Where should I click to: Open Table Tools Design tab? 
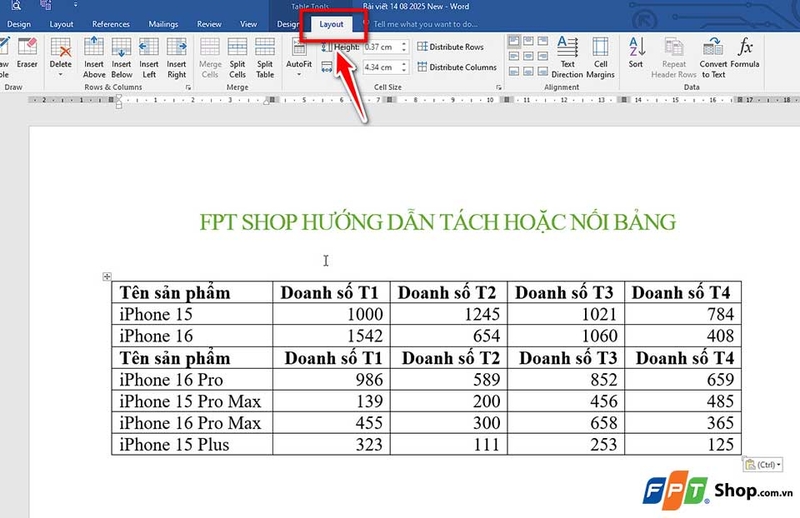288,24
